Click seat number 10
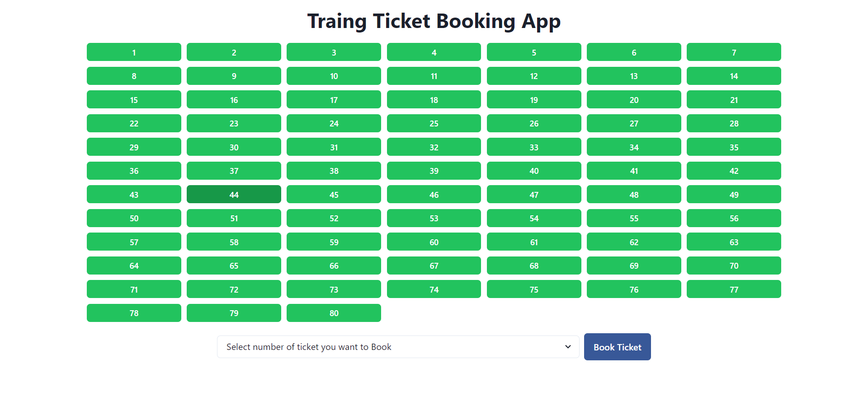 pos(334,76)
